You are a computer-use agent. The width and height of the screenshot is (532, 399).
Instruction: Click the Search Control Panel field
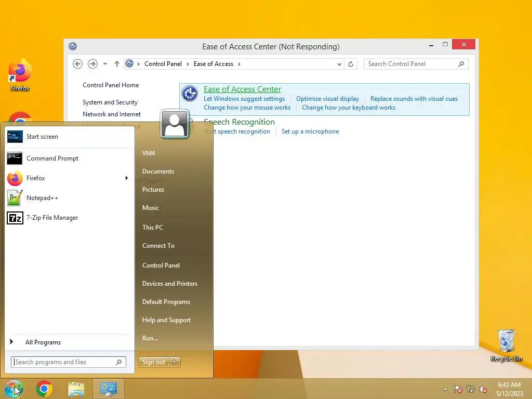pos(416,64)
